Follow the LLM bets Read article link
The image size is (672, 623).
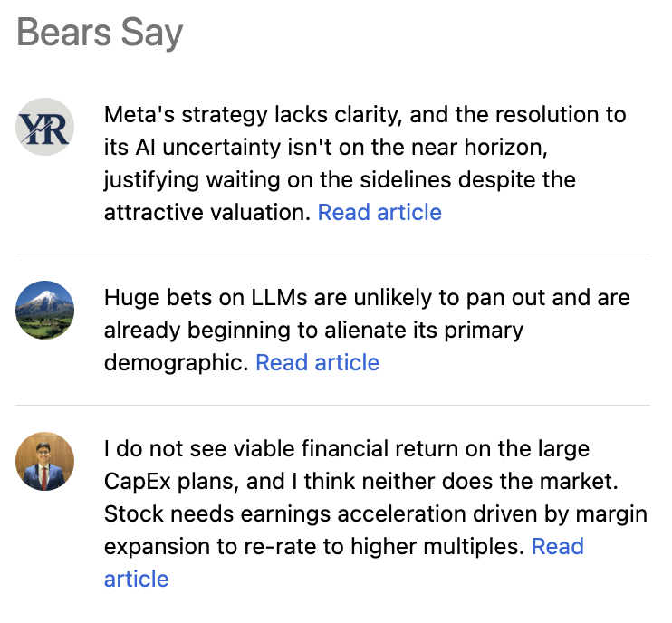tap(318, 362)
